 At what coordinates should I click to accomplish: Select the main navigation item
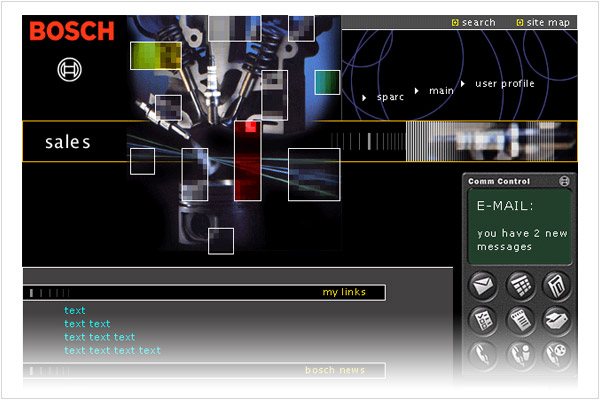tap(440, 91)
